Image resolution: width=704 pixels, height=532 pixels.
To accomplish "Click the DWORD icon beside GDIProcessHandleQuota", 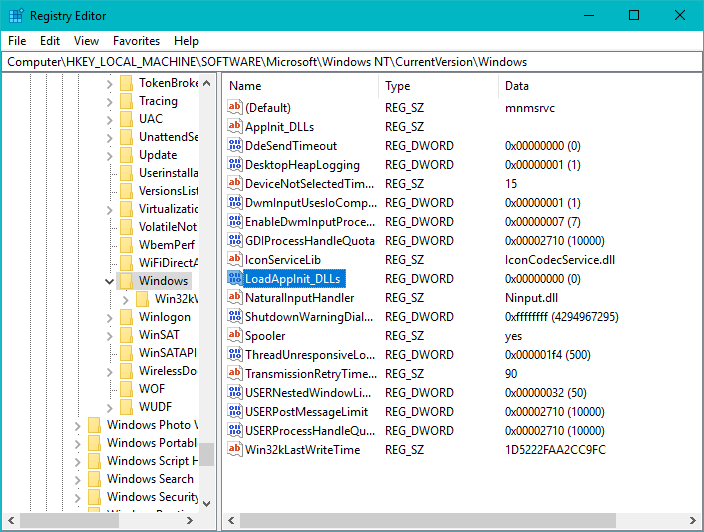I will coord(234,240).
